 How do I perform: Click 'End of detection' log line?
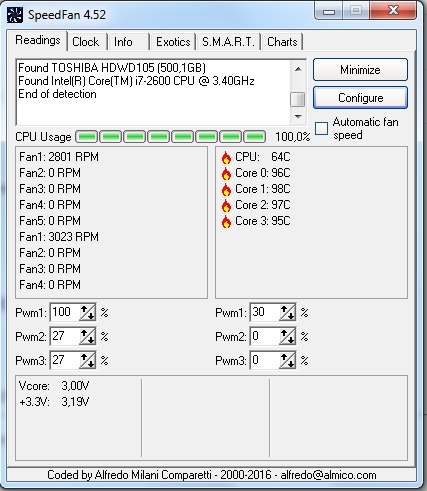click(57, 94)
